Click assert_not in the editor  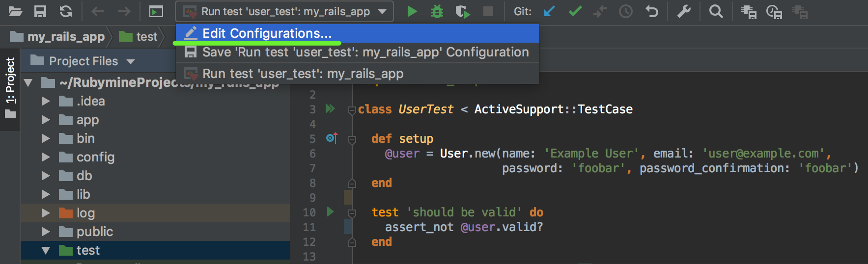[x=419, y=227]
